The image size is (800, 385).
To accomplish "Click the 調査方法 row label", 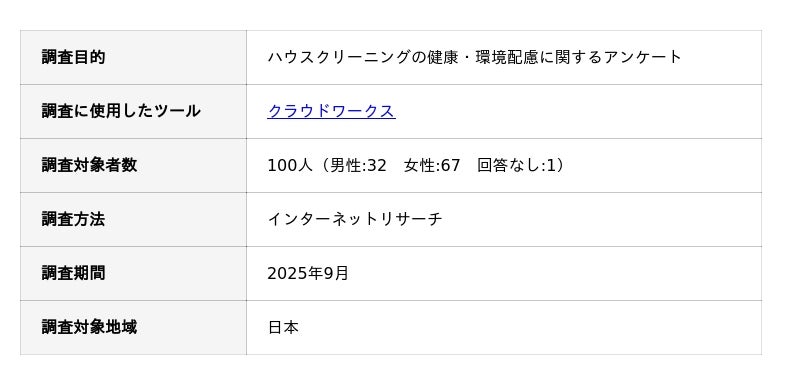I will coord(133,220).
